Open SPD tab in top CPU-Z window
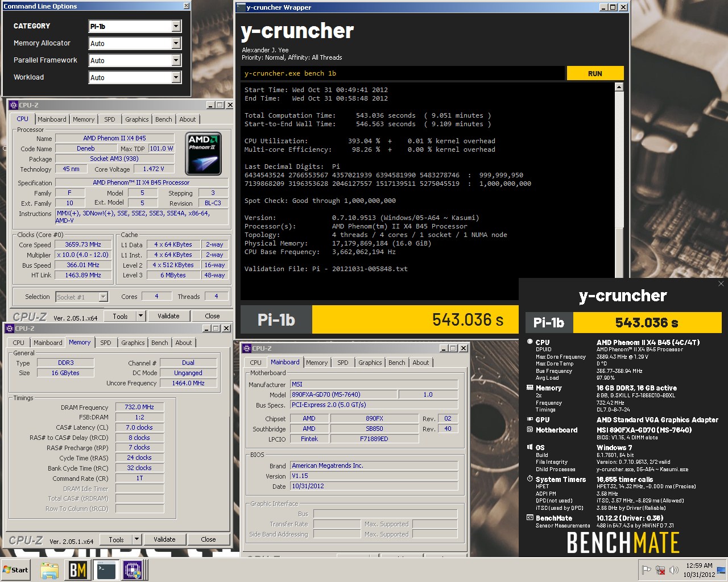 [x=110, y=119]
